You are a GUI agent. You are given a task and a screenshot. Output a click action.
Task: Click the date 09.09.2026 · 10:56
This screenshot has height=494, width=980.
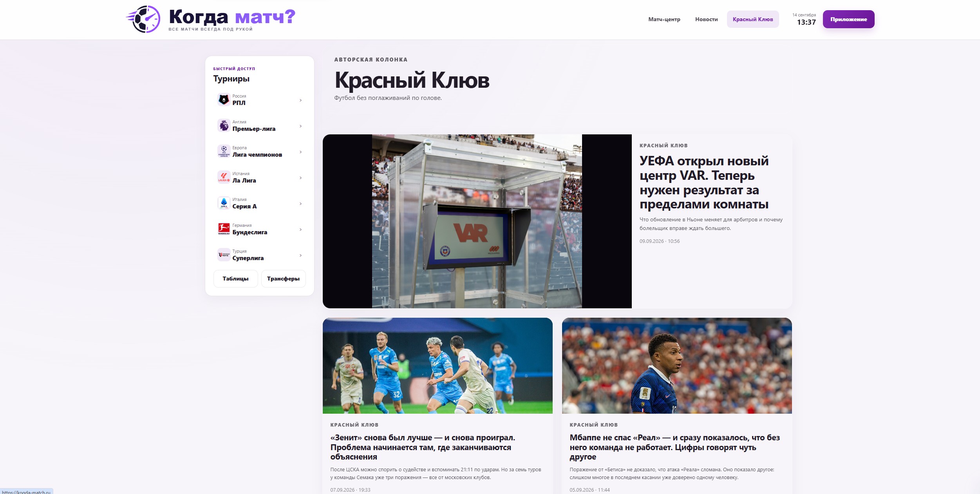659,241
